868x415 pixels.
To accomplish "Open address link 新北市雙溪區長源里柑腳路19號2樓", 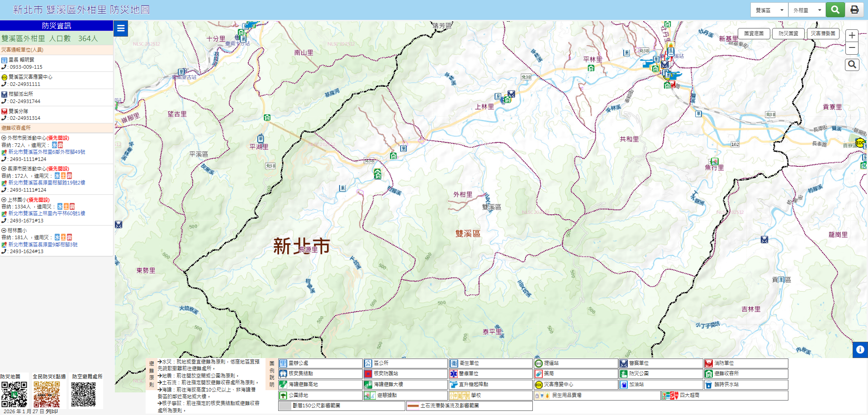I will click(47, 183).
